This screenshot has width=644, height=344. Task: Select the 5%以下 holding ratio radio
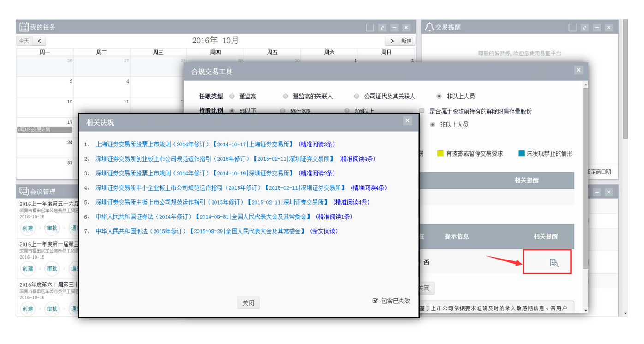[x=232, y=111]
